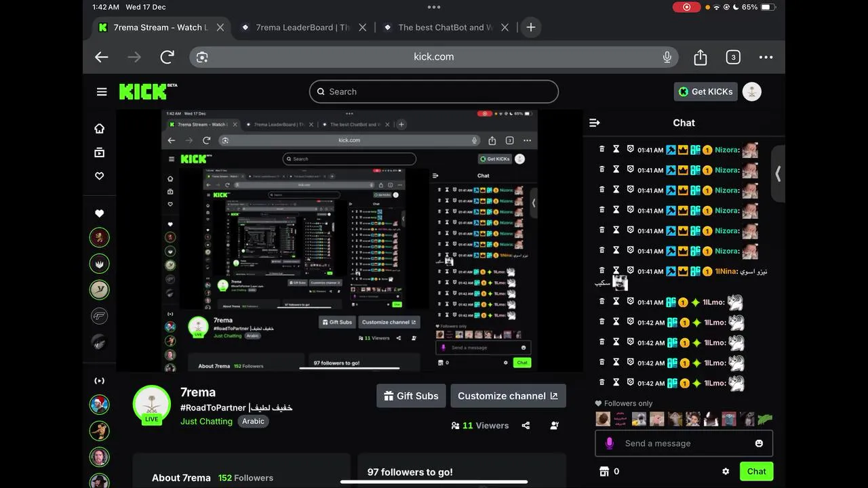868x488 pixels.
Task: Send message with green Chat button
Action: (756, 471)
